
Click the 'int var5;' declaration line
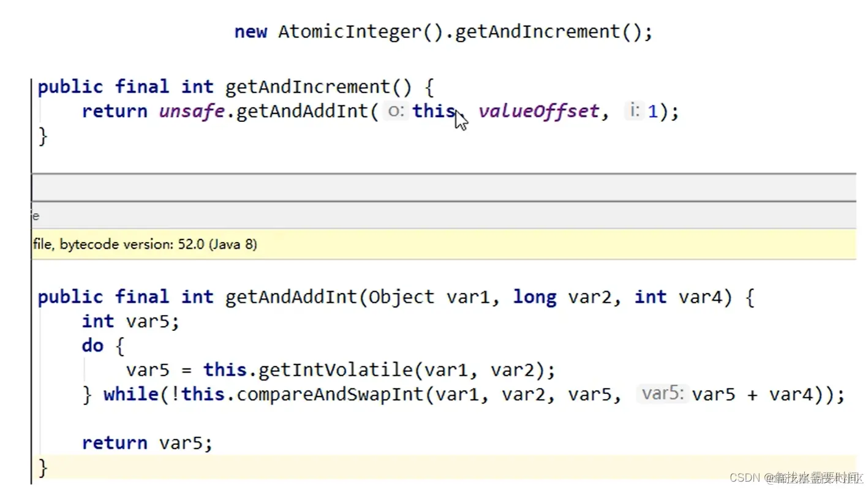131,322
